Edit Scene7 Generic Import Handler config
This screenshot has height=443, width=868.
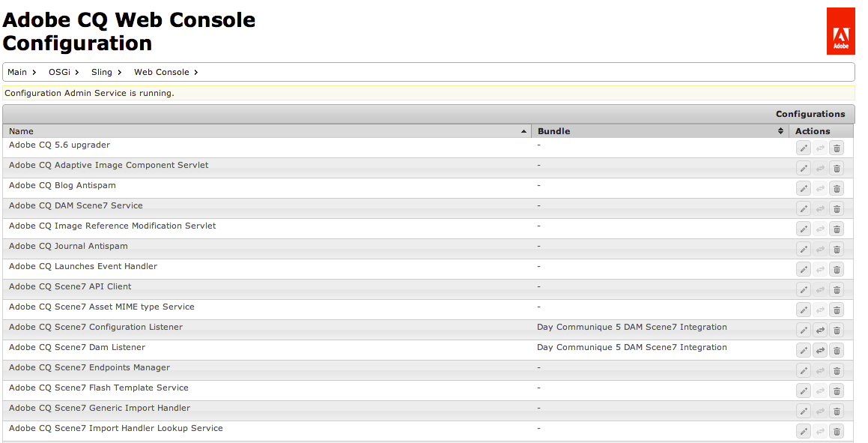click(x=804, y=411)
